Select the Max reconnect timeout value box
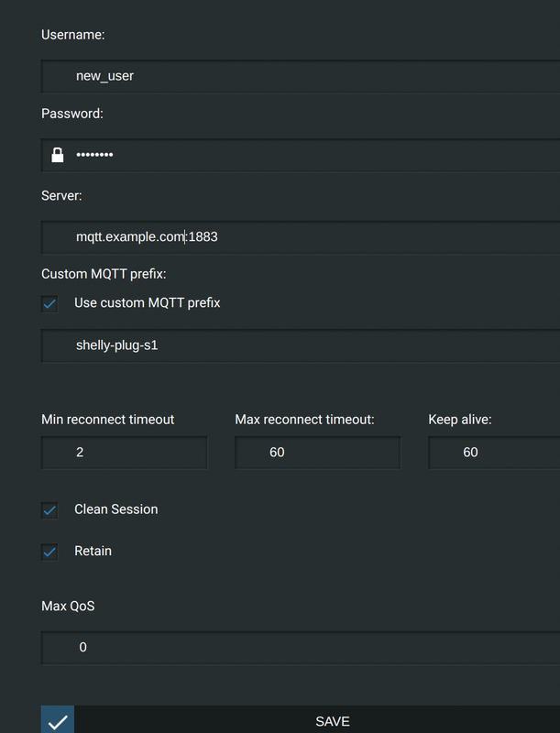Screen dimensions: 560x733 coord(317,452)
